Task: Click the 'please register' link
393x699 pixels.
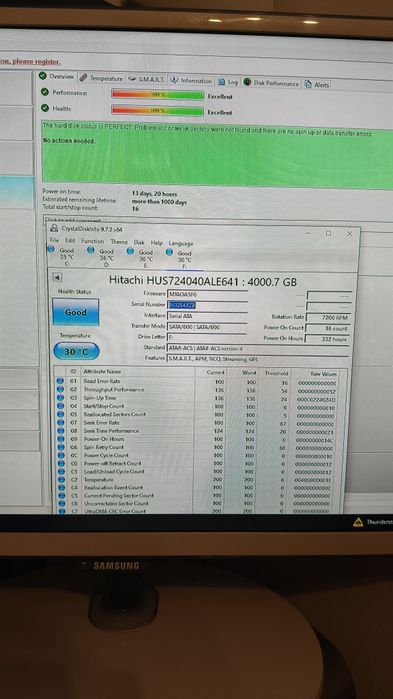Action: (x=36, y=62)
